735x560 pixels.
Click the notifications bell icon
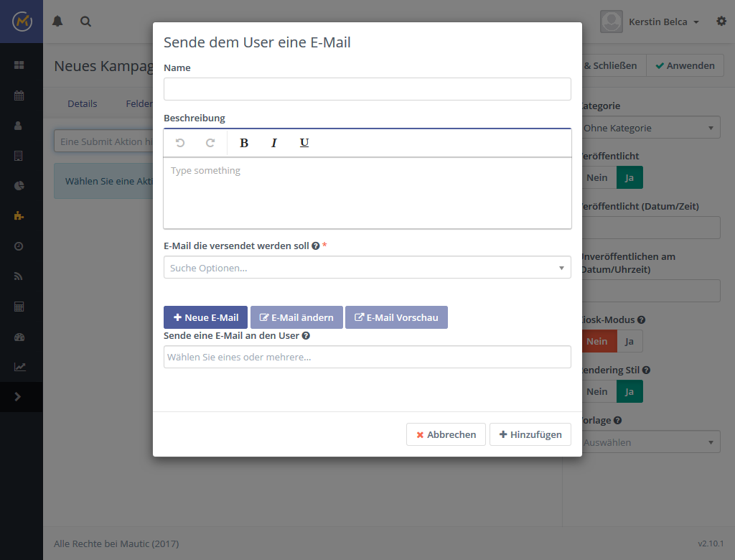[57, 22]
